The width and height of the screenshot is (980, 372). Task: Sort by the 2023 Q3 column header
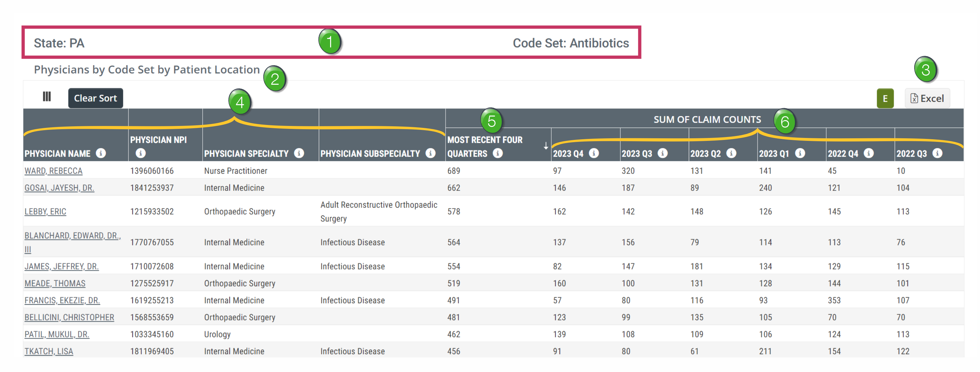637,154
